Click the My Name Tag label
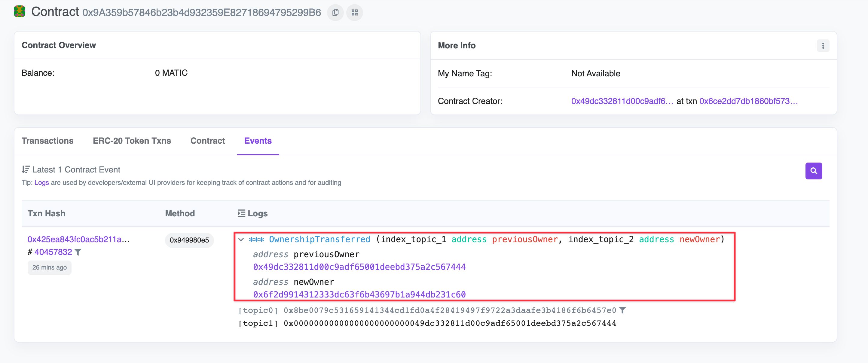Image resolution: width=868 pixels, height=363 pixels. (465, 74)
